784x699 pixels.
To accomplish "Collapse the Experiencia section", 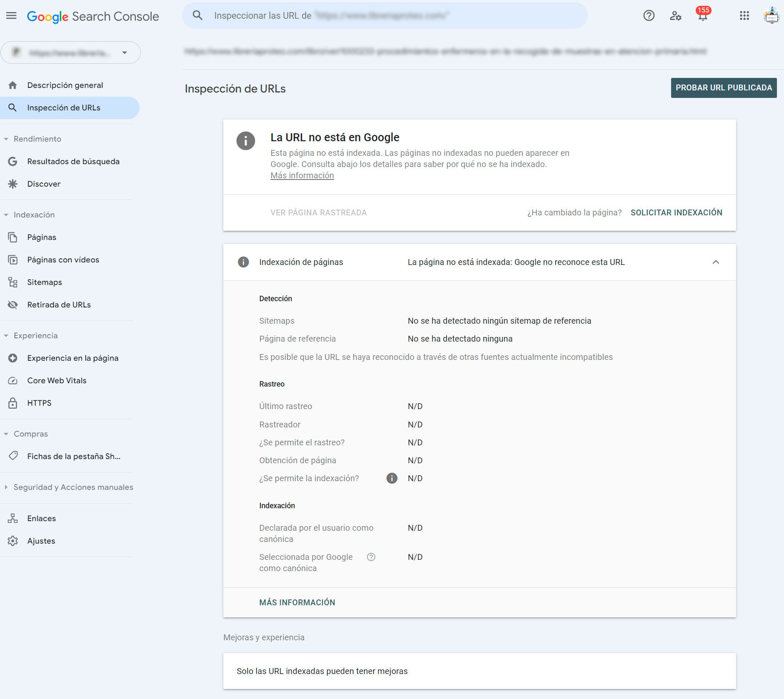I will click(6, 336).
